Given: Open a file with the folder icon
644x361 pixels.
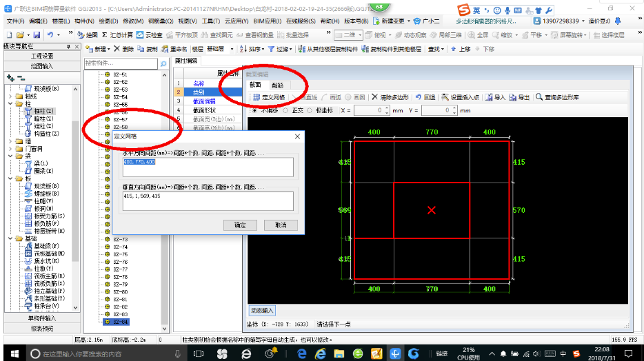Looking at the screenshot, I should [x=20, y=35].
